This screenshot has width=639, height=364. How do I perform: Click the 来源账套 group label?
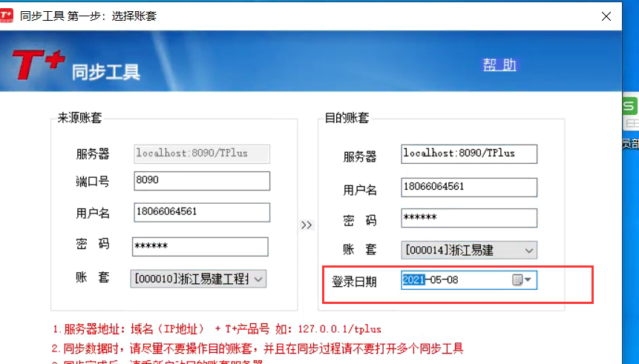(79, 118)
